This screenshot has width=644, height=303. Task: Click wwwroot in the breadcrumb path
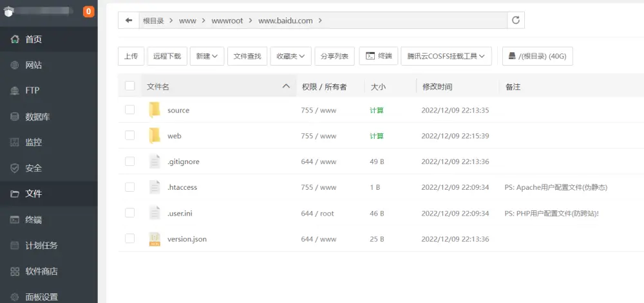point(228,21)
